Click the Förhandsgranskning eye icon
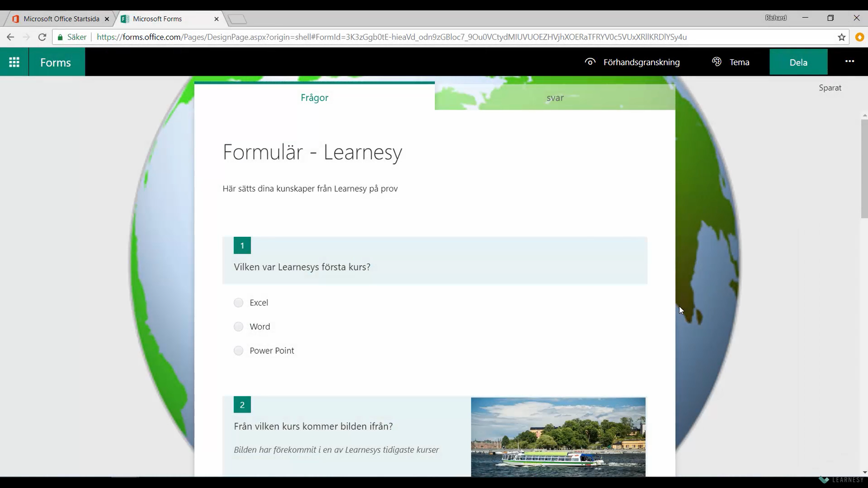 [x=590, y=62]
